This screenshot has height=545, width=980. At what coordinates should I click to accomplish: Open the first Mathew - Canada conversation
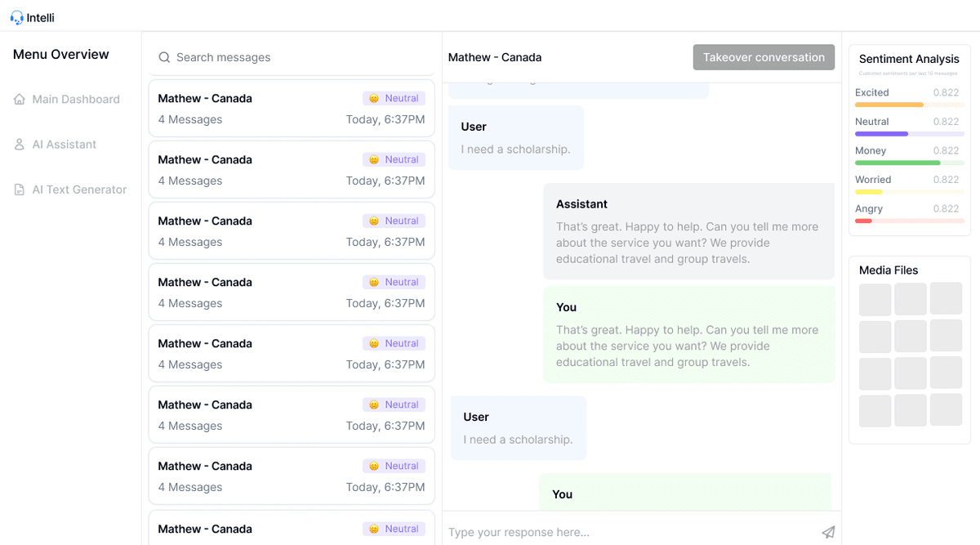(292, 109)
